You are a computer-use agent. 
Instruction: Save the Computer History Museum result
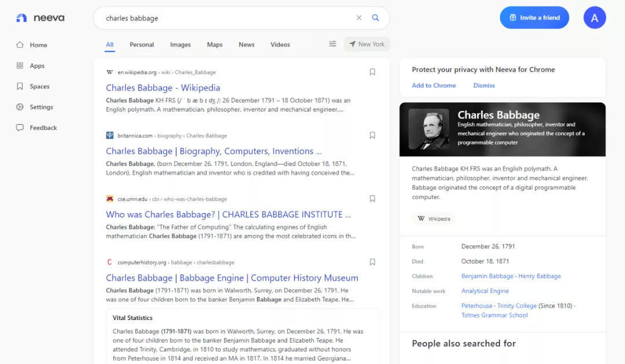tap(372, 262)
